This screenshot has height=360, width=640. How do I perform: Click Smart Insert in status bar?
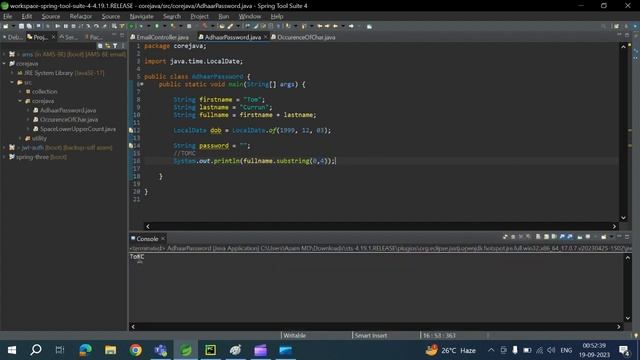[x=370, y=336]
